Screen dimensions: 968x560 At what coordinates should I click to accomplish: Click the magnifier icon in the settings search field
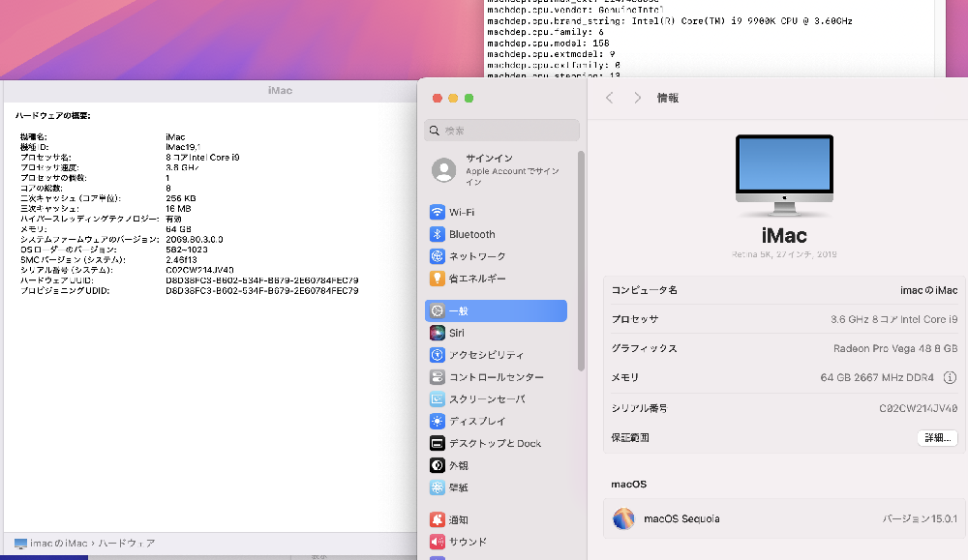coord(435,131)
